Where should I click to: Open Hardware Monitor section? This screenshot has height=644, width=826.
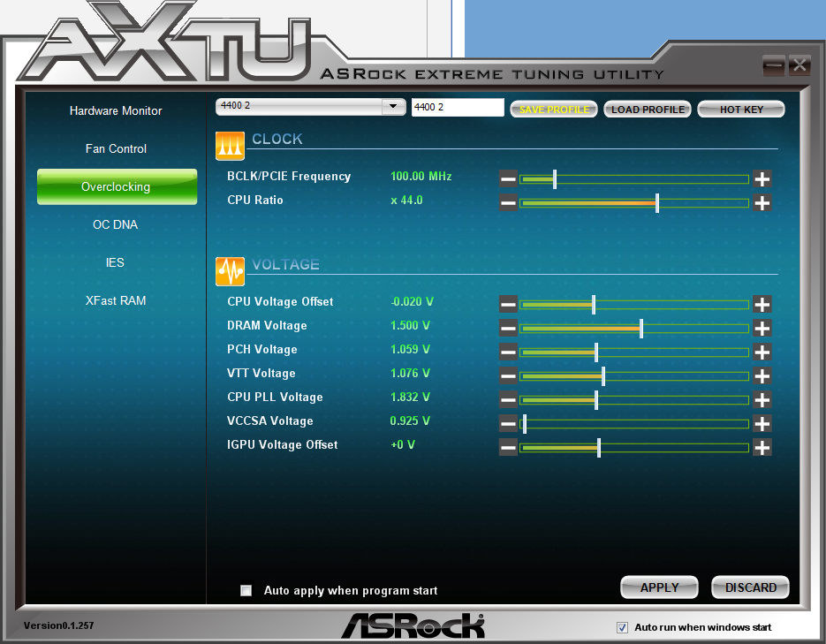(116, 110)
